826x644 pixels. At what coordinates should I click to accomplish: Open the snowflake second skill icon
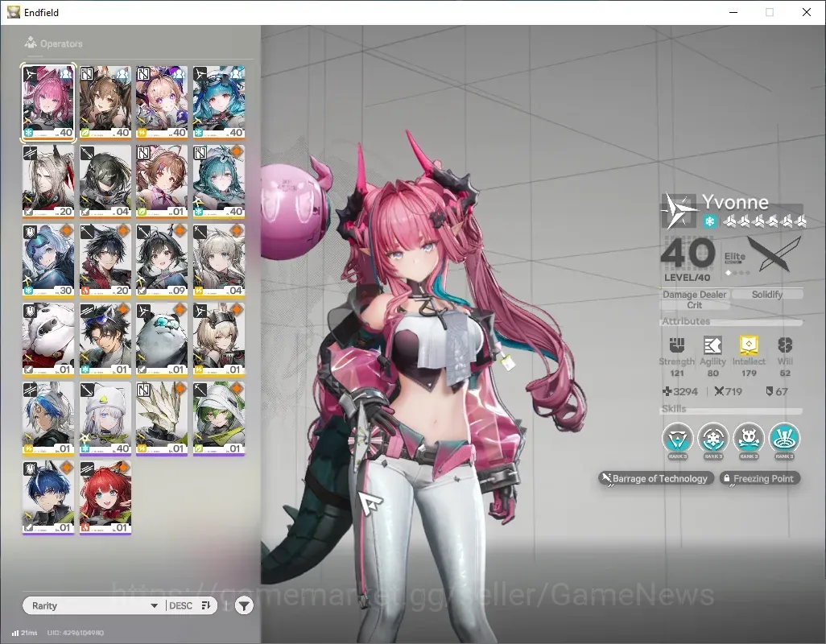coord(713,440)
